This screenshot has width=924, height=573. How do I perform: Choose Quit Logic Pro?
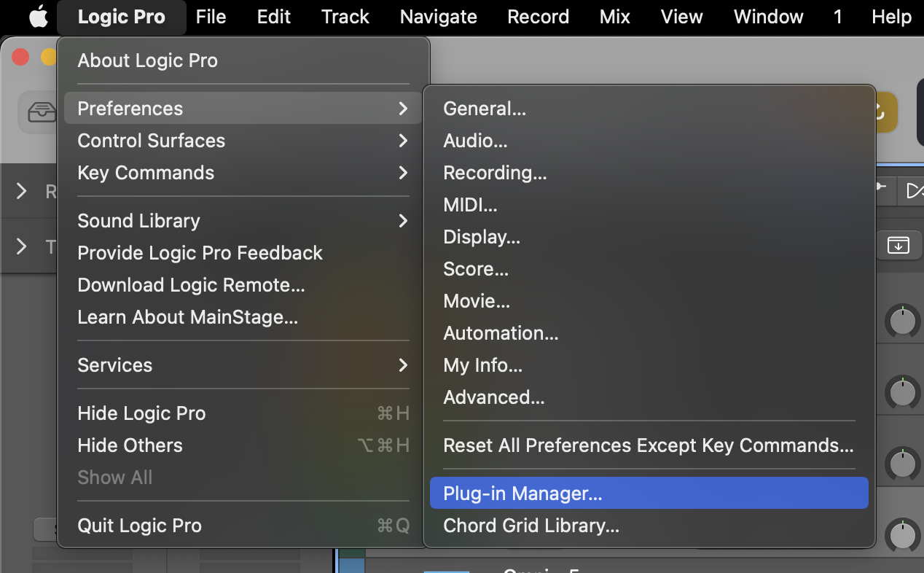pyautogui.click(x=243, y=526)
